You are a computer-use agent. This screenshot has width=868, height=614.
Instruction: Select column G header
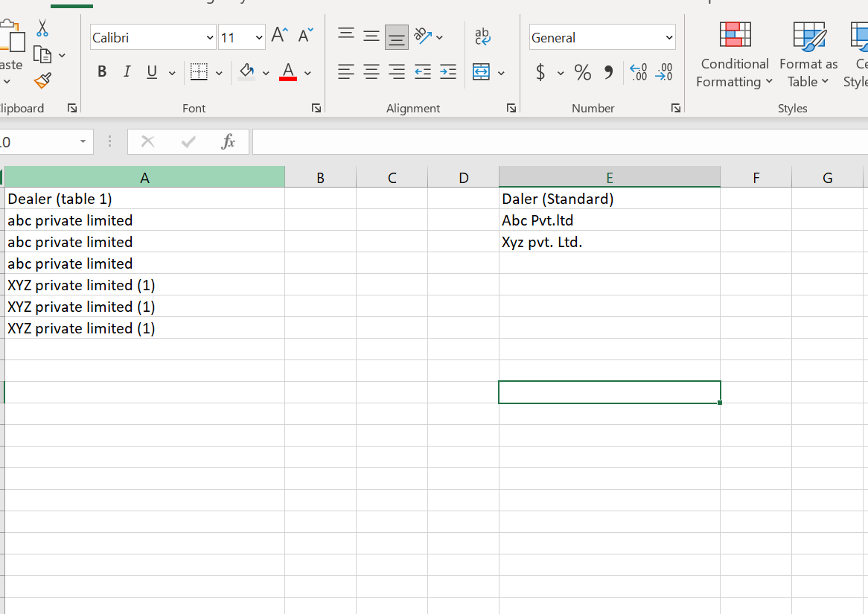(x=828, y=178)
